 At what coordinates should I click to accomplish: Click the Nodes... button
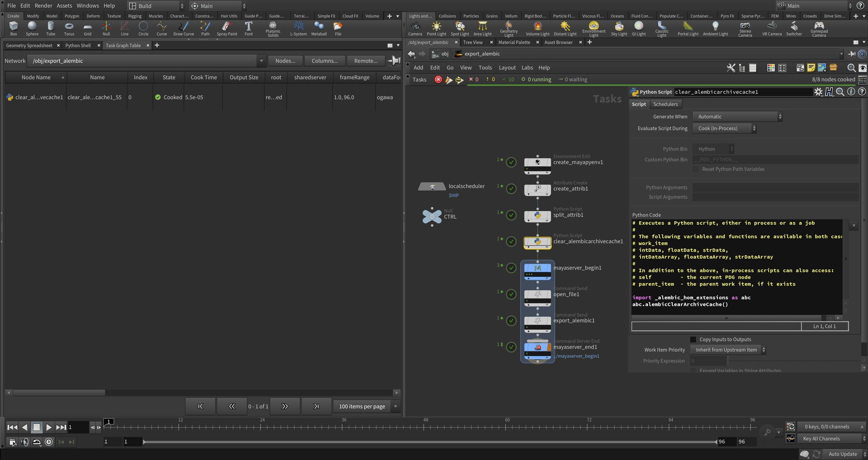point(285,61)
